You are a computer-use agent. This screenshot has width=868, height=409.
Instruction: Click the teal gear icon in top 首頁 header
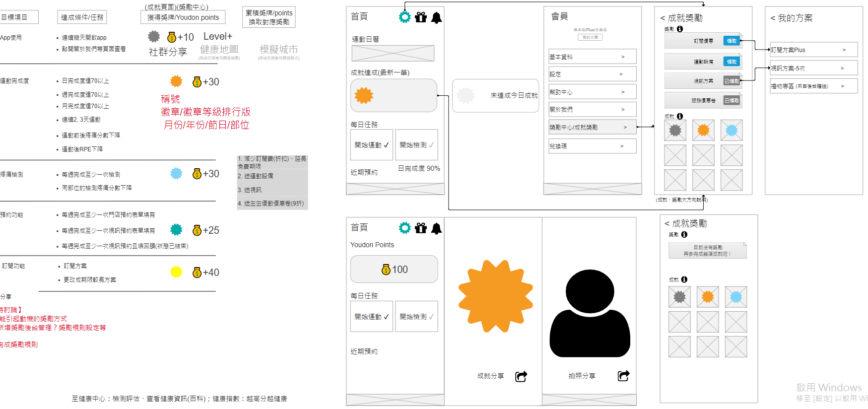pyautogui.click(x=405, y=17)
